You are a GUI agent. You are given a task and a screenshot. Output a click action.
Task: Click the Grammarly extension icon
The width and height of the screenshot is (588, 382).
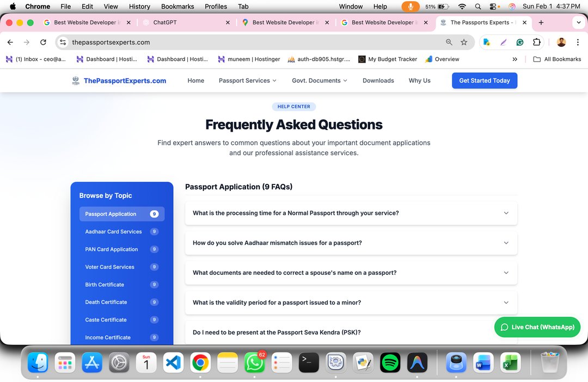click(x=520, y=42)
